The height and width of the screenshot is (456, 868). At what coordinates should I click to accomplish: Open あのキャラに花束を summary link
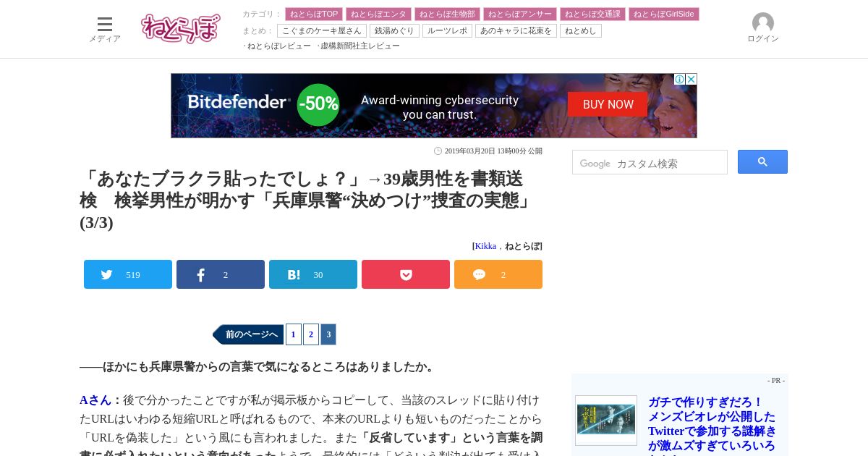[516, 30]
